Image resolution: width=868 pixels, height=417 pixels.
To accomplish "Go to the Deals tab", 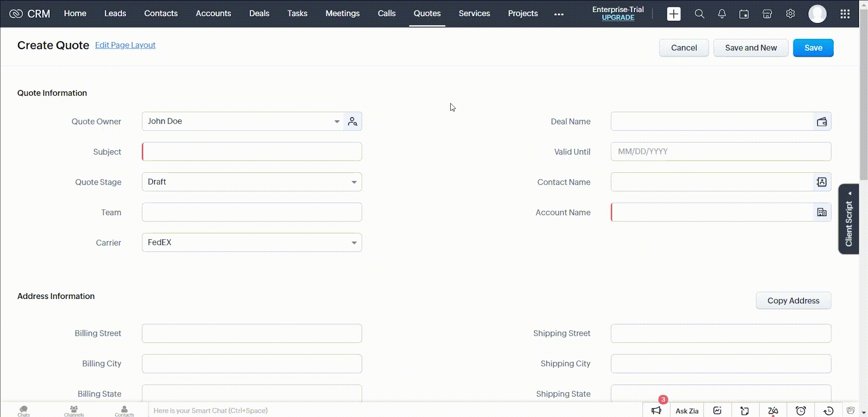I will [259, 14].
